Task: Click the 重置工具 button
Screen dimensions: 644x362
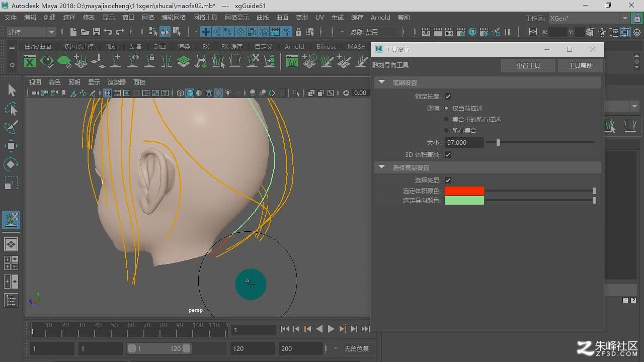Action: coord(528,65)
